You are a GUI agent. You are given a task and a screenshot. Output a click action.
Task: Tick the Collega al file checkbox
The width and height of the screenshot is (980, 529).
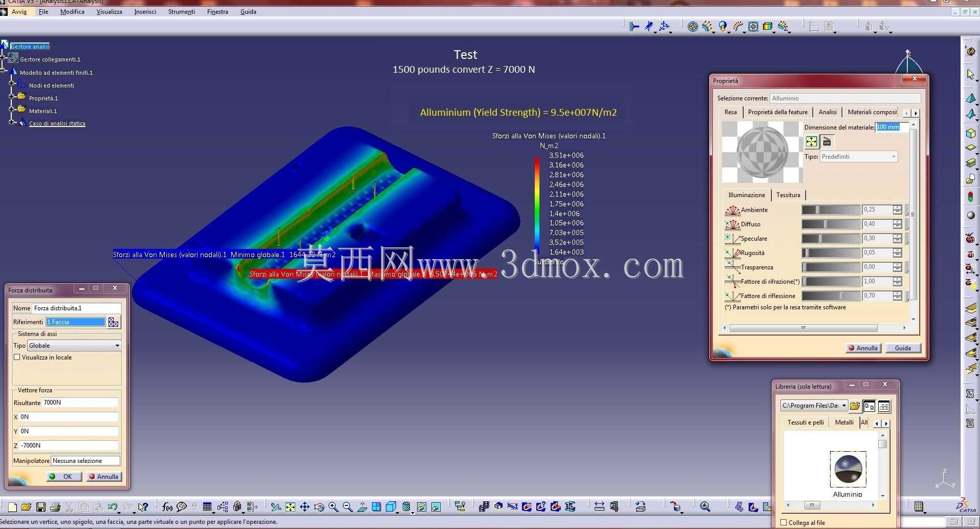[x=783, y=522]
